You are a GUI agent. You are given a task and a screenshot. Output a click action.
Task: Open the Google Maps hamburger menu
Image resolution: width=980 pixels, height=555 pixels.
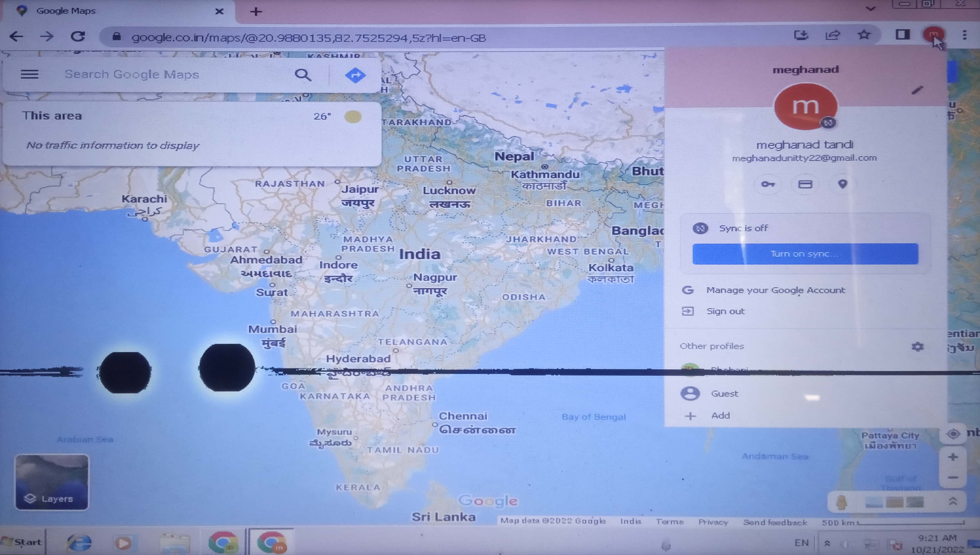[29, 74]
